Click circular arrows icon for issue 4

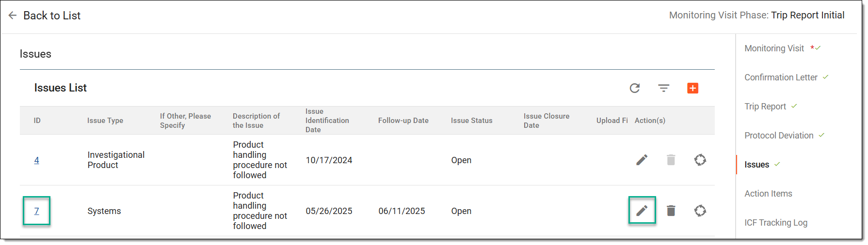[700, 160]
